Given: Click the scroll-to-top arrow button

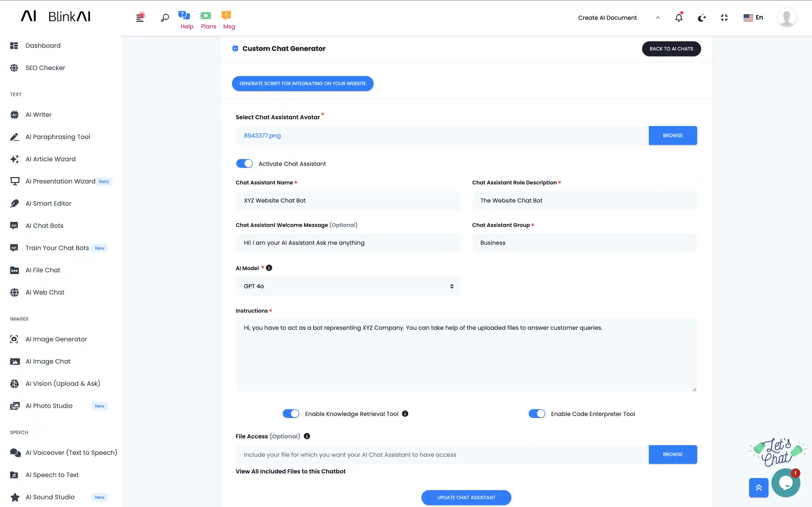Looking at the screenshot, I should [x=758, y=487].
